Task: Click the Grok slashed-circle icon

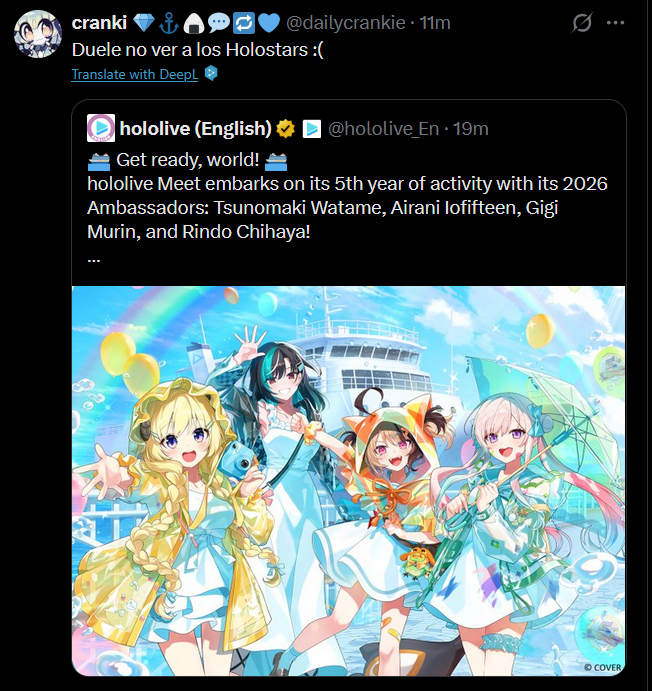Action: (582, 22)
